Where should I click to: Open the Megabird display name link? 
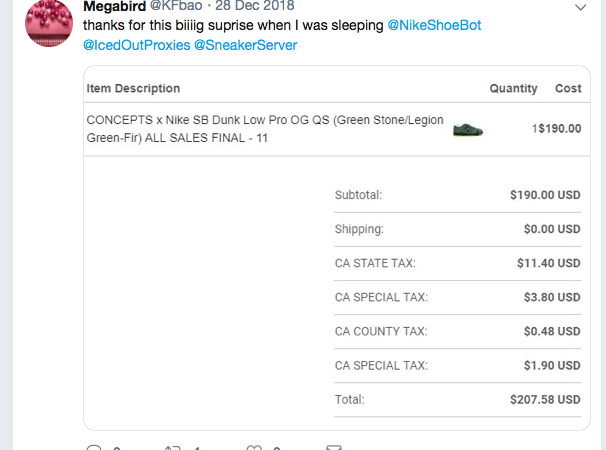[114, 6]
